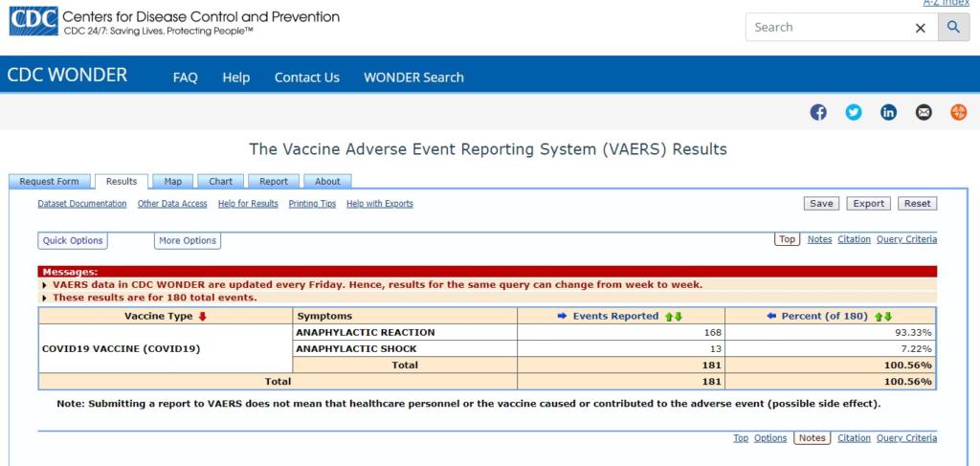Click the search magnifying glass button
Screen dimensions: 980x466
pos(953,28)
